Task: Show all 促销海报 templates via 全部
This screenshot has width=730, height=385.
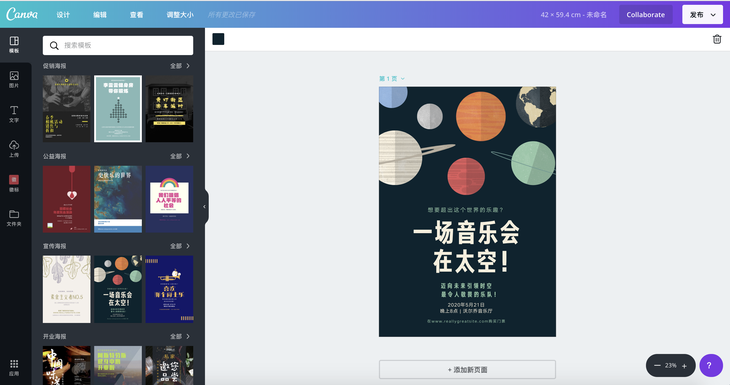Action: tap(180, 66)
